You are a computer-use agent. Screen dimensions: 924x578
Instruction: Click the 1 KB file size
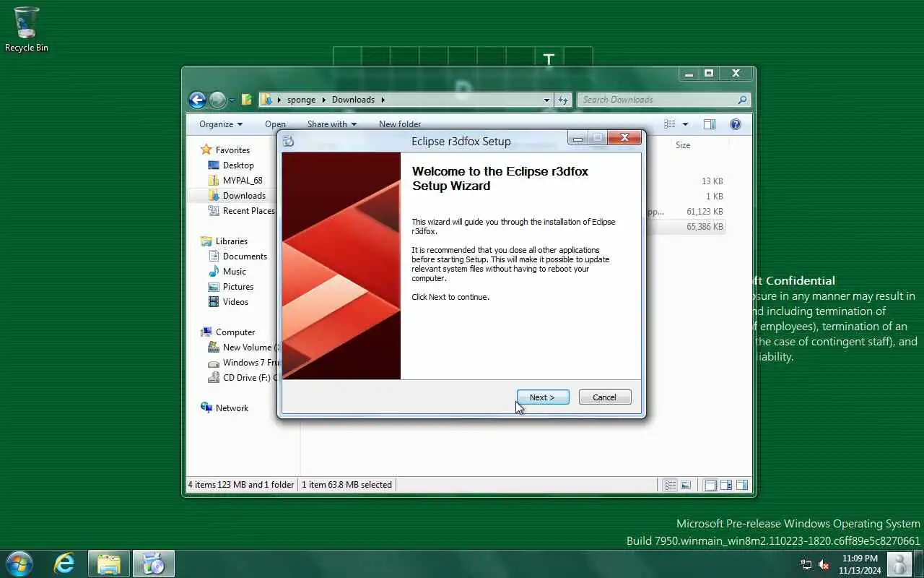pyautogui.click(x=715, y=196)
